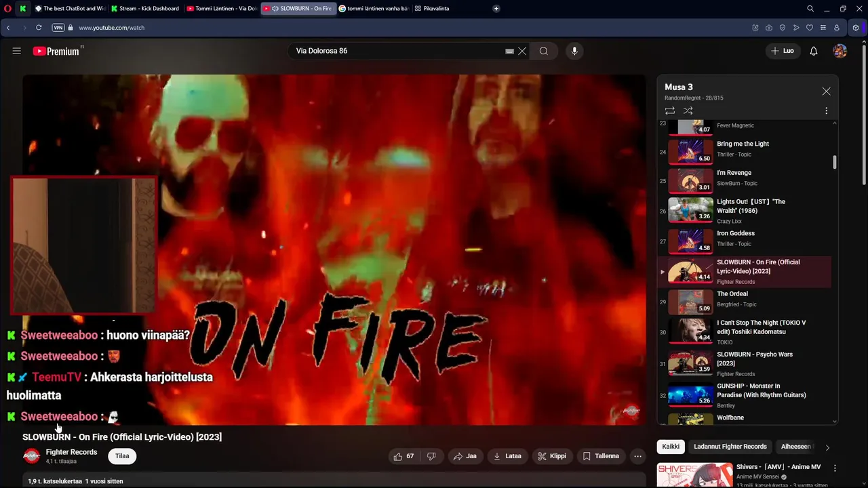
Task: Play 'SLOWBURN - Psycho Wars [2023]' in playlist
Action: pos(744,363)
